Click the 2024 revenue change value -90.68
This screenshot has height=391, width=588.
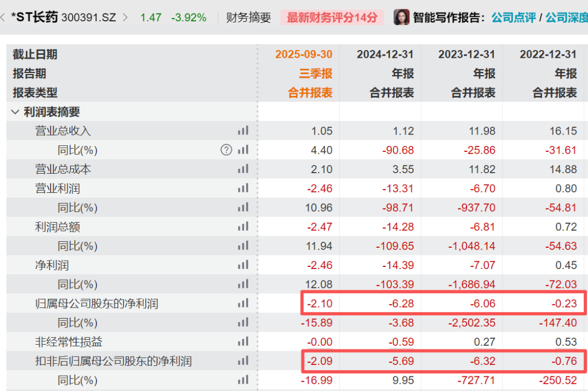point(398,150)
